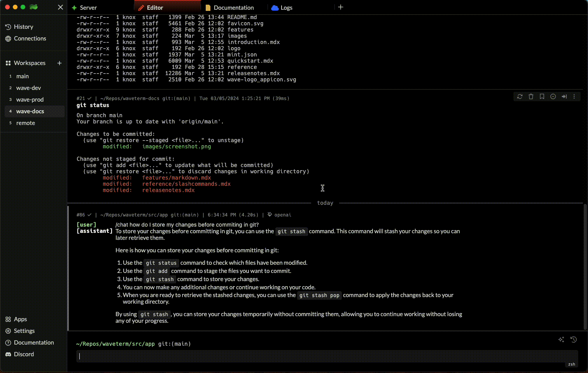Click 'README.md' in the file listing
Viewport: 588px width, 373px height.
tap(242, 17)
